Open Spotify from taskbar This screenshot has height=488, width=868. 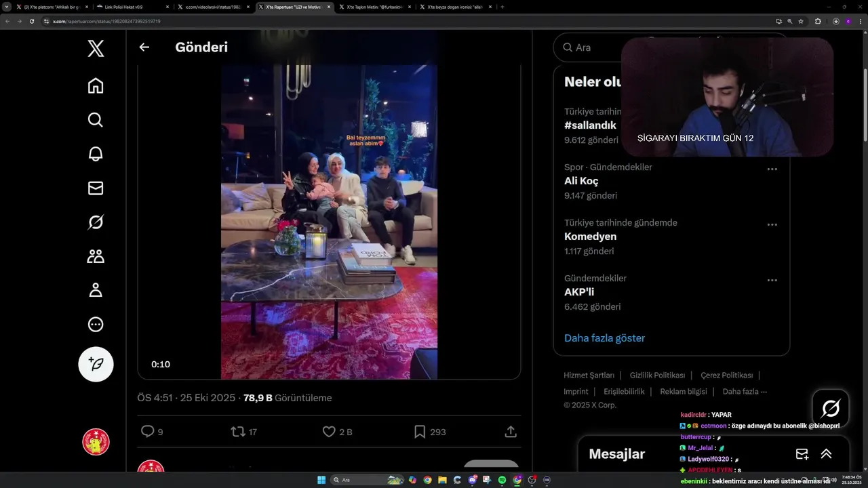tap(502, 480)
